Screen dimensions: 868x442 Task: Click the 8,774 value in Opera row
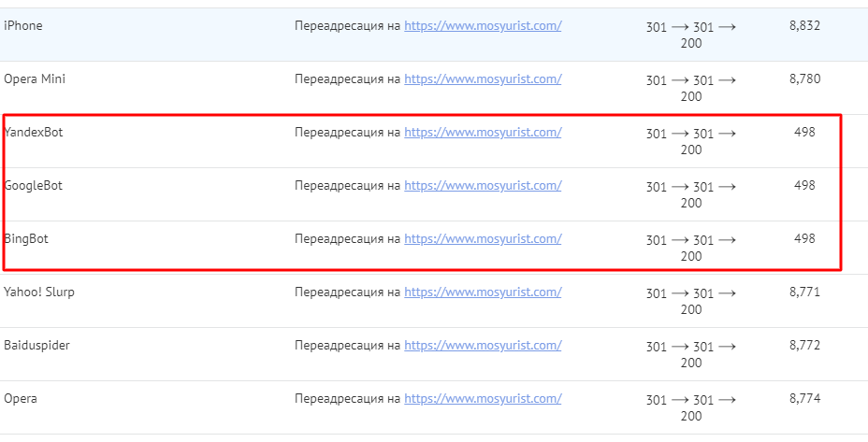click(x=805, y=398)
